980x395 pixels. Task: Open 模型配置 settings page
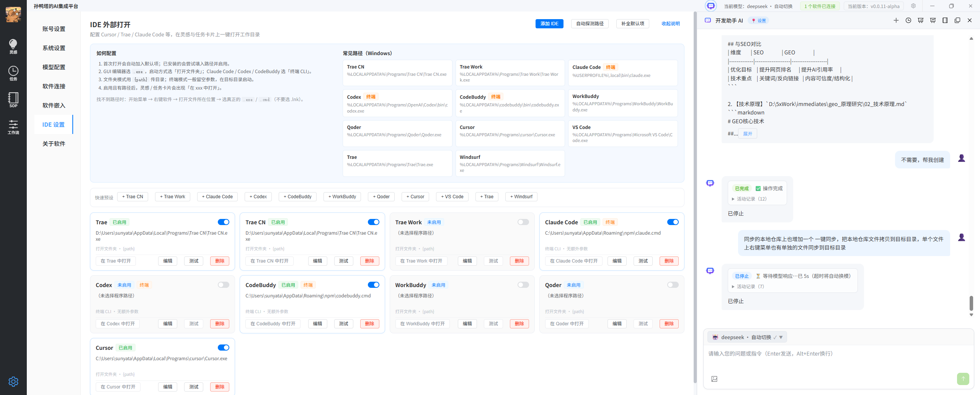pyautogui.click(x=54, y=67)
